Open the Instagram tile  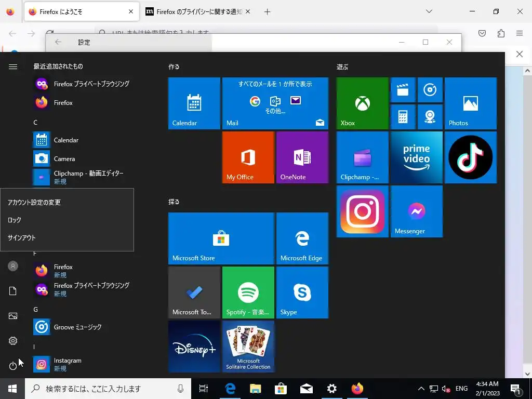point(362,211)
